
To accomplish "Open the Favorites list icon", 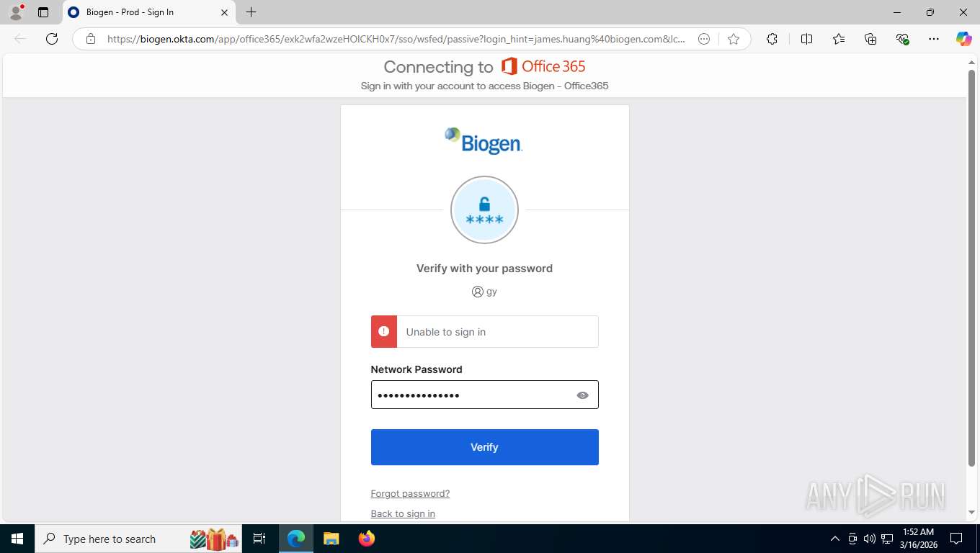I will pos(839,39).
